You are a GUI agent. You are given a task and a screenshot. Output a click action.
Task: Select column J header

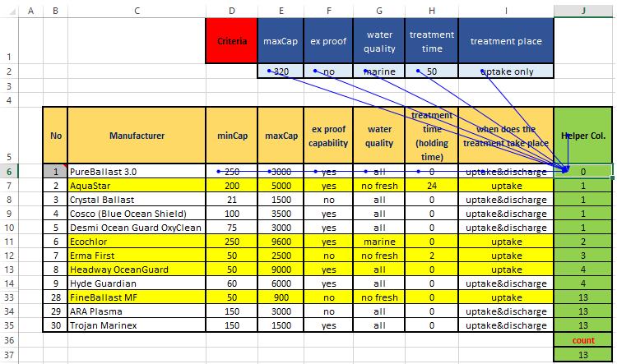(x=583, y=11)
